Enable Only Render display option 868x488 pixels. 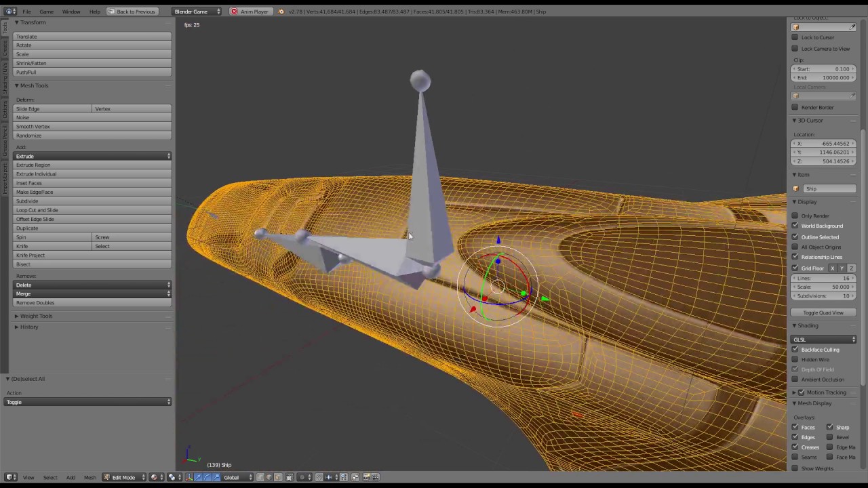tap(795, 216)
